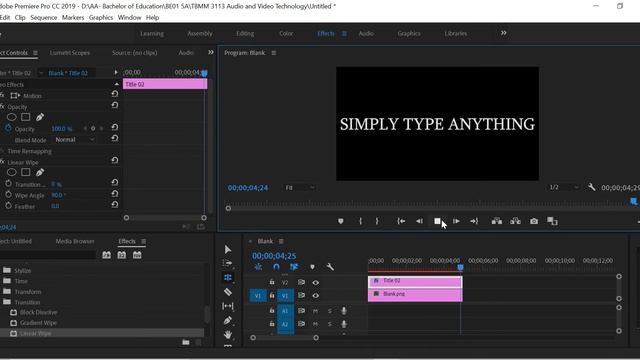Solo track A1

(x=330, y=311)
